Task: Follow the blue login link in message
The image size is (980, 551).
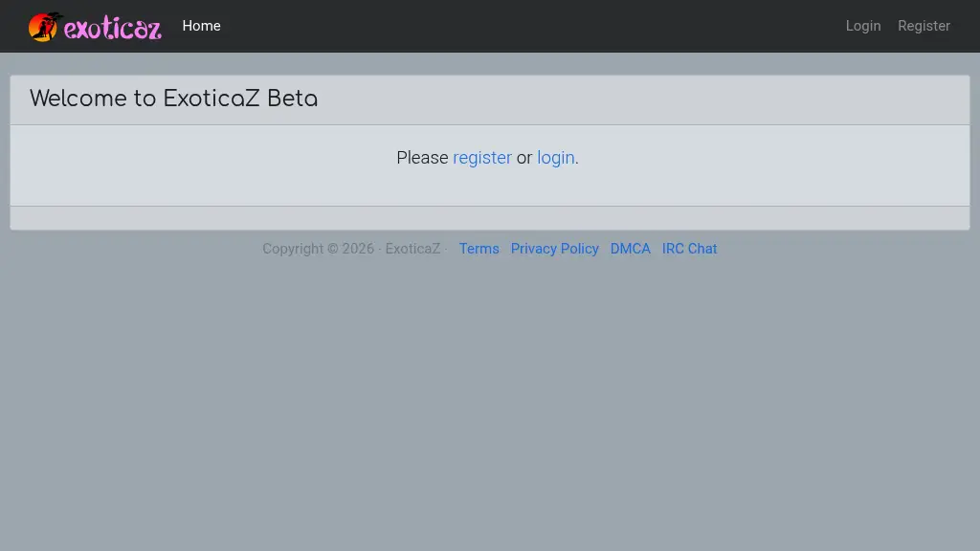Action: click(555, 158)
